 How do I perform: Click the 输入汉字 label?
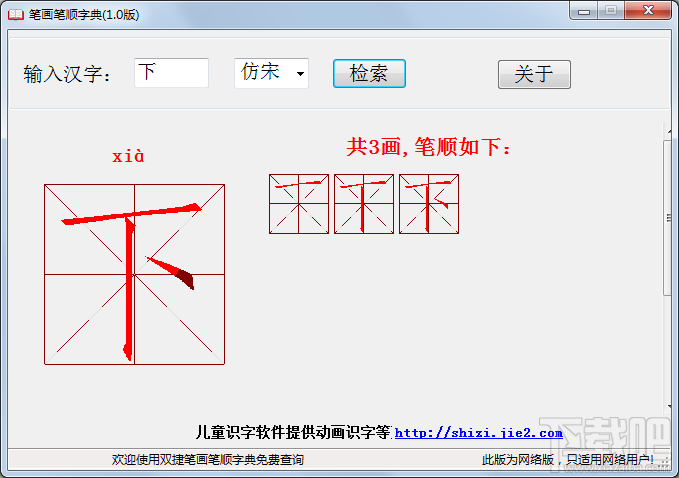69,75
